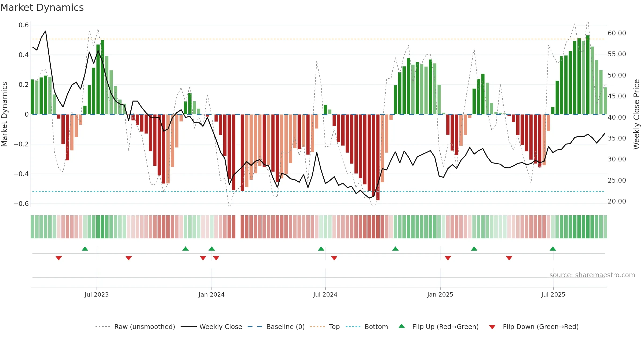Click the 45.00 price axis label

point(617,96)
